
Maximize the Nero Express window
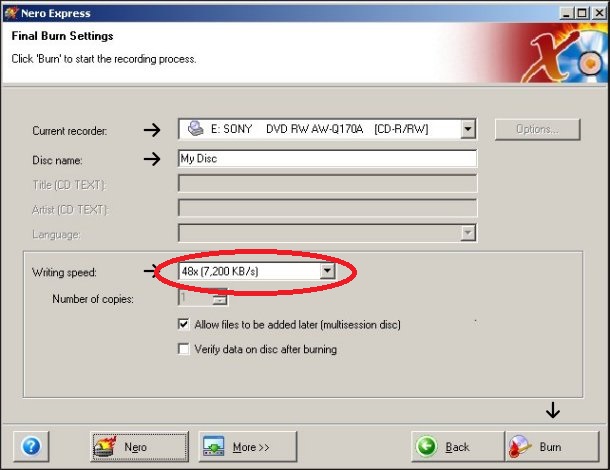click(x=582, y=13)
